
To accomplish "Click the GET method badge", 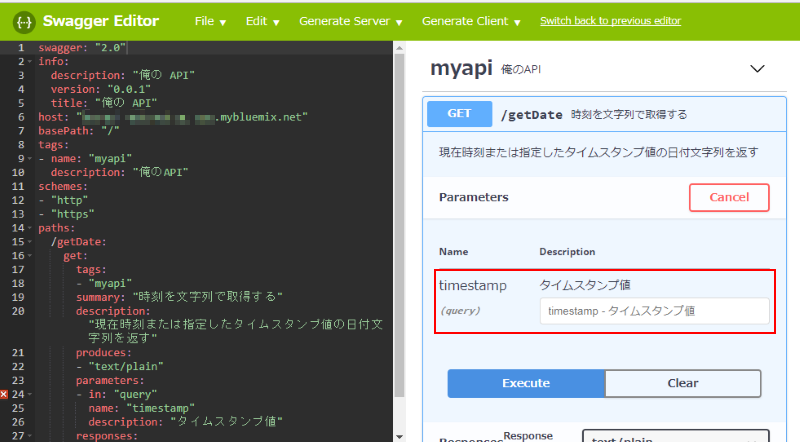I will tap(459, 113).
